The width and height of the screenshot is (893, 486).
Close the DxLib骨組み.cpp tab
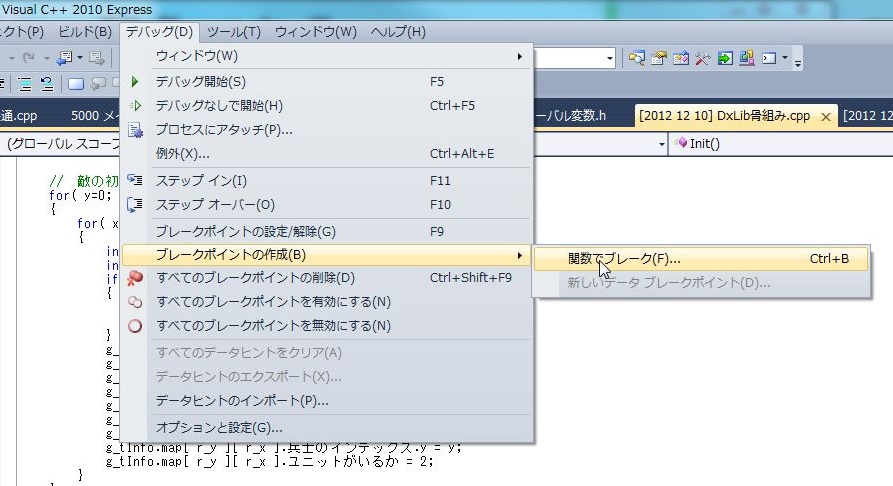[826, 116]
